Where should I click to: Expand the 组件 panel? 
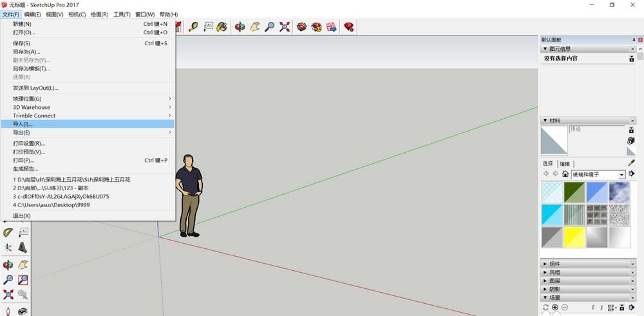[x=546, y=264]
